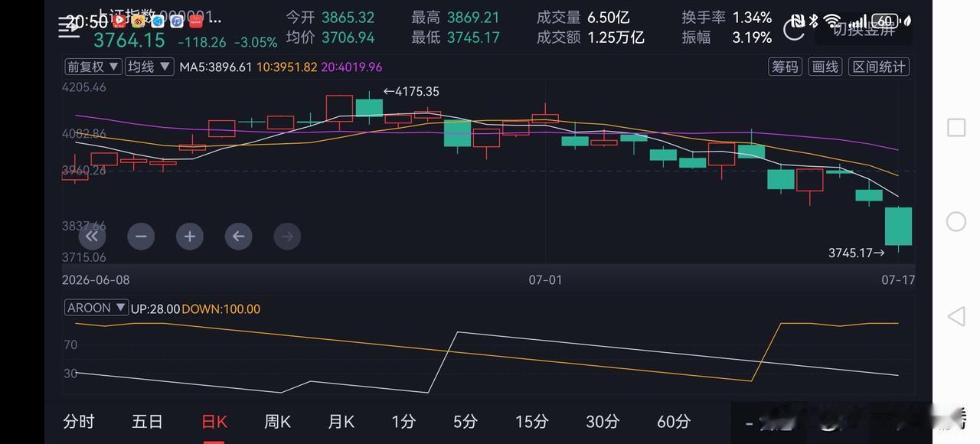Tap the last green candlestick at 07-17

(x=899, y=226)
